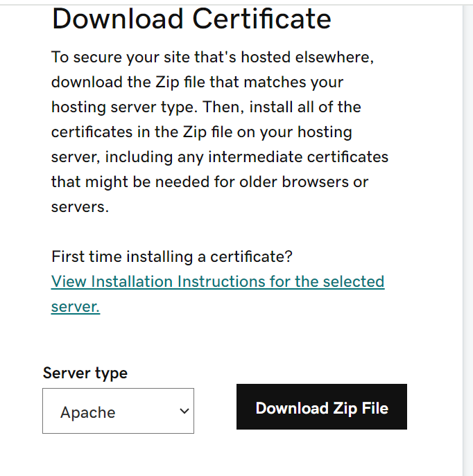Click the Download Zip File button
Screen dimensions: 473x476
point(321,407)
